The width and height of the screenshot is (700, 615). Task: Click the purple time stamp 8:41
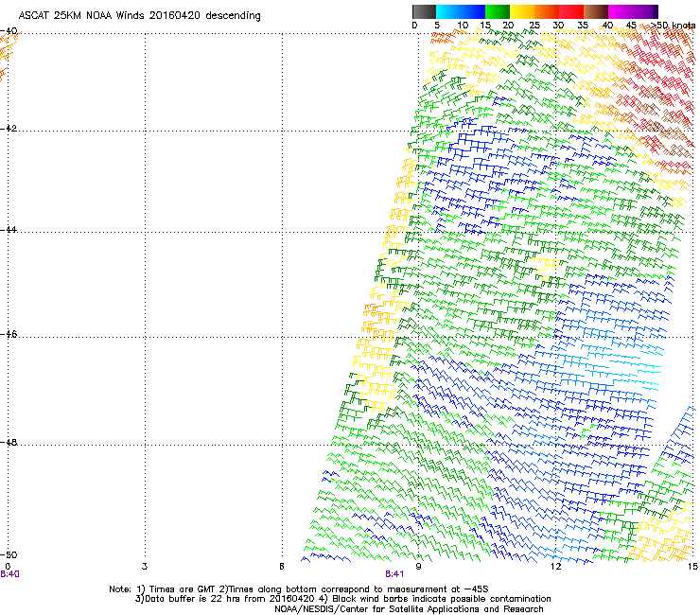pyautogui.click(x=394, y=574)
